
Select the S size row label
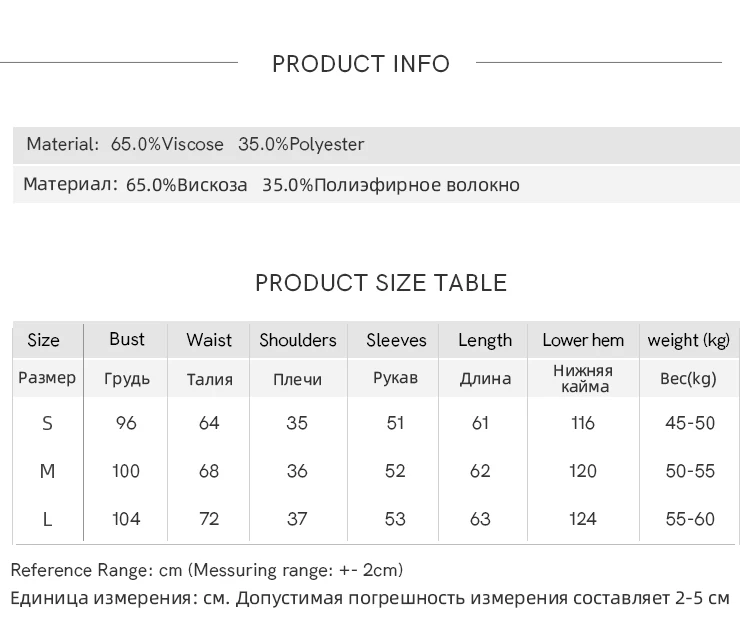pos(47,423)
